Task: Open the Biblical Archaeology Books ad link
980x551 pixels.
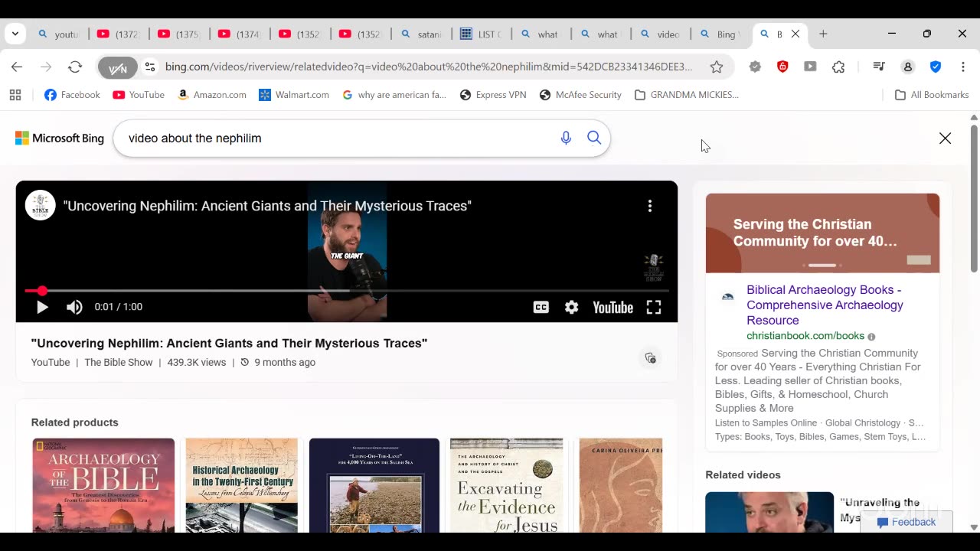Action: 825,305
